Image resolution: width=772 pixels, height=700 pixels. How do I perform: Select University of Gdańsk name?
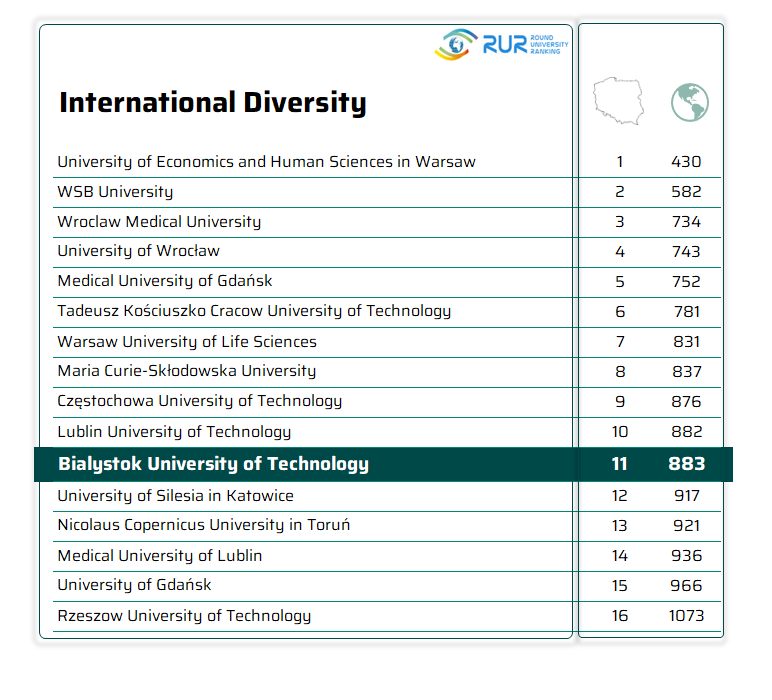pos(134,585)
